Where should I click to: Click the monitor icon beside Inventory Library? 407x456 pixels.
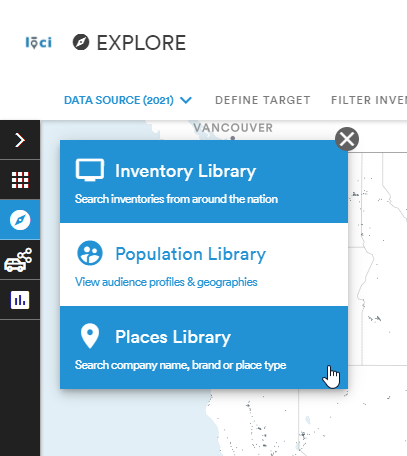coord(90,170)
